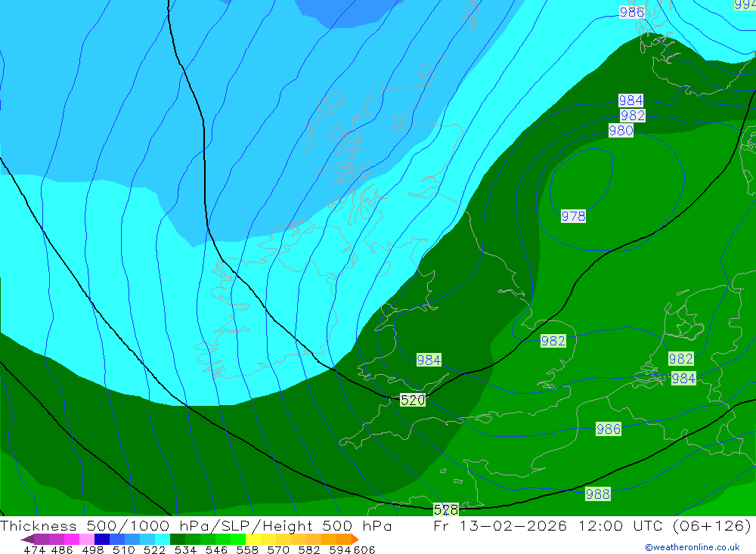This screenshot has height=554, width=756.
Task: Click the 982 label between 984 and 980 labels
Action: [633, 116]
